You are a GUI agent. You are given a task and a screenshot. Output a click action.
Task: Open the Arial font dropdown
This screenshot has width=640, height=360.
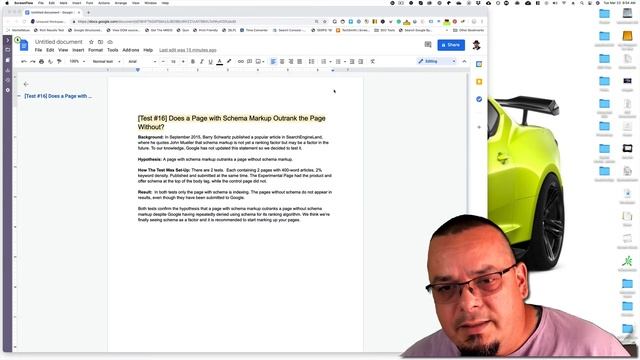tap(142, 61)
